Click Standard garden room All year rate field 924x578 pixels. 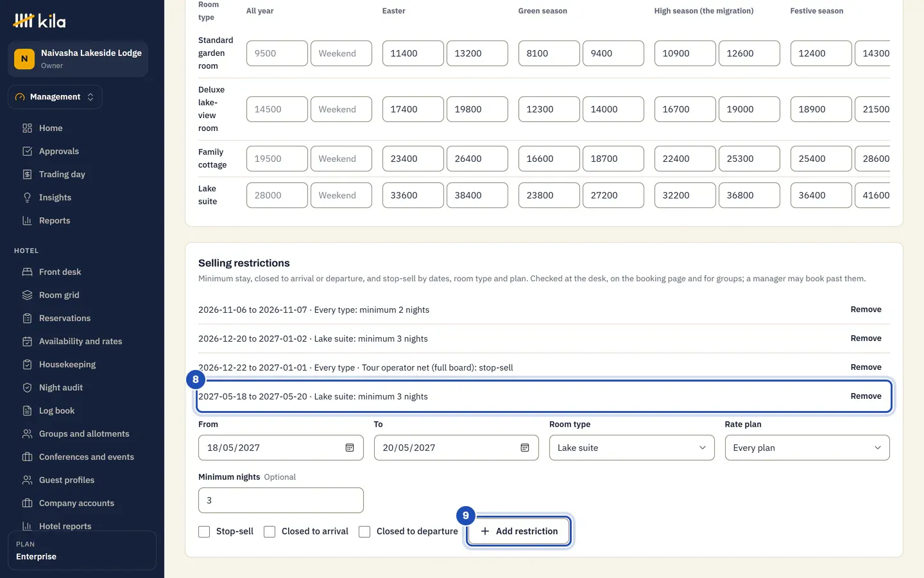pyautogui.click(x=277, y=53)
